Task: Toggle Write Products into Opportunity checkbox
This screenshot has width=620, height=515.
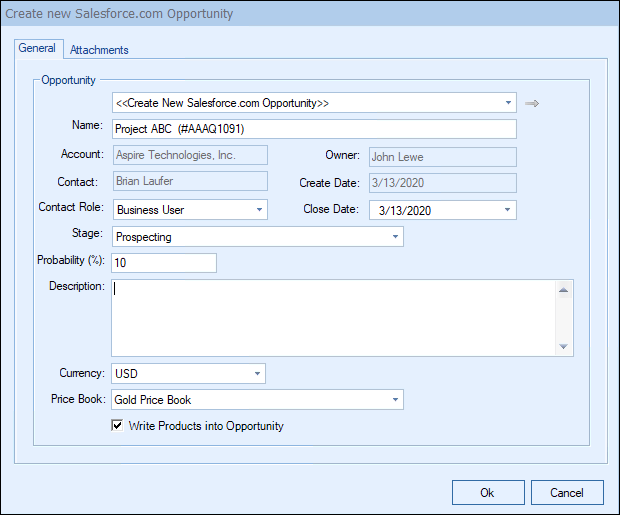Action: (x=119, y=426)
